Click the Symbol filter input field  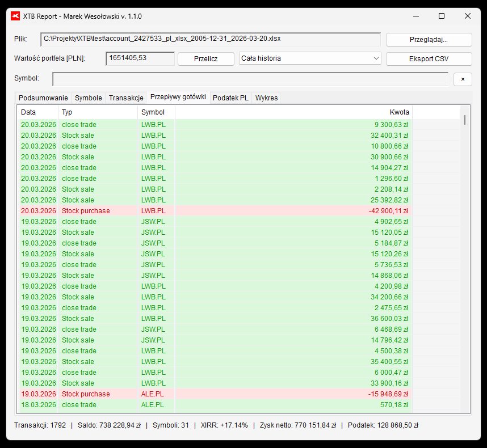(250, 79)
